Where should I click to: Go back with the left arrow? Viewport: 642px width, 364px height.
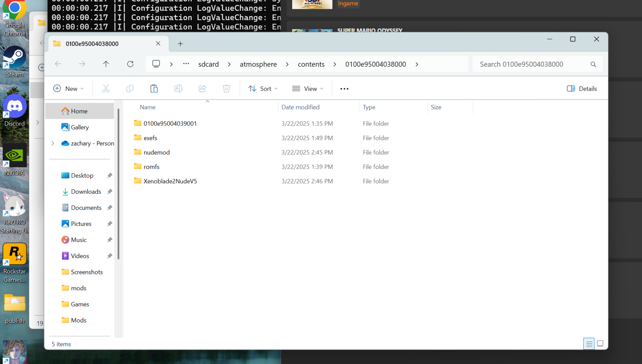[58, 64]
